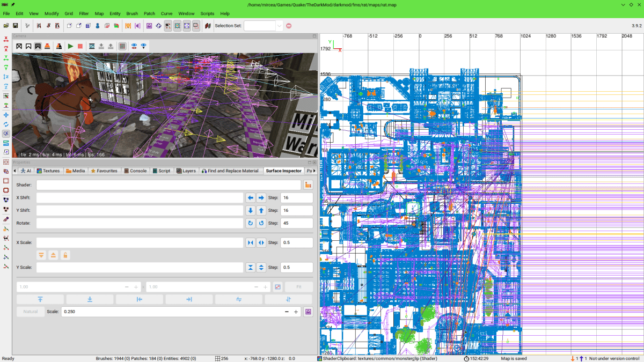Image resolution: width=644 pixels, height=362 pixels.
Task: Open the Selection Set dropdown
Action: tap(279, 26)
